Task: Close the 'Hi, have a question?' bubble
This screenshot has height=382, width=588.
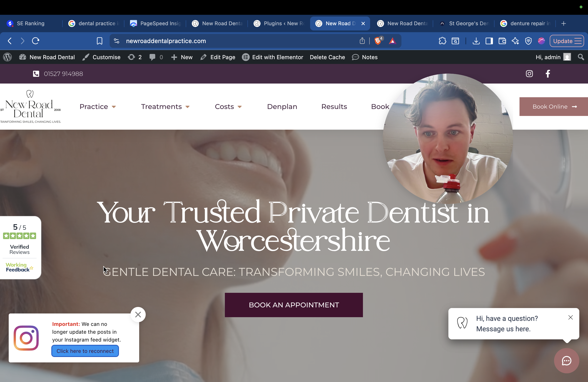Action: click(570, 318)
